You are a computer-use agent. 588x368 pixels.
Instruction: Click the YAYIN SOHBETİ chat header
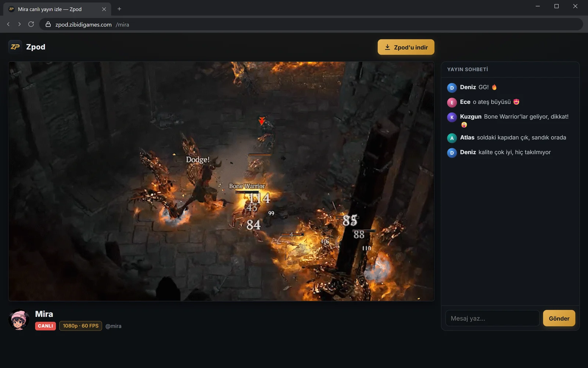pyautogui.click(x=467, y=69)
